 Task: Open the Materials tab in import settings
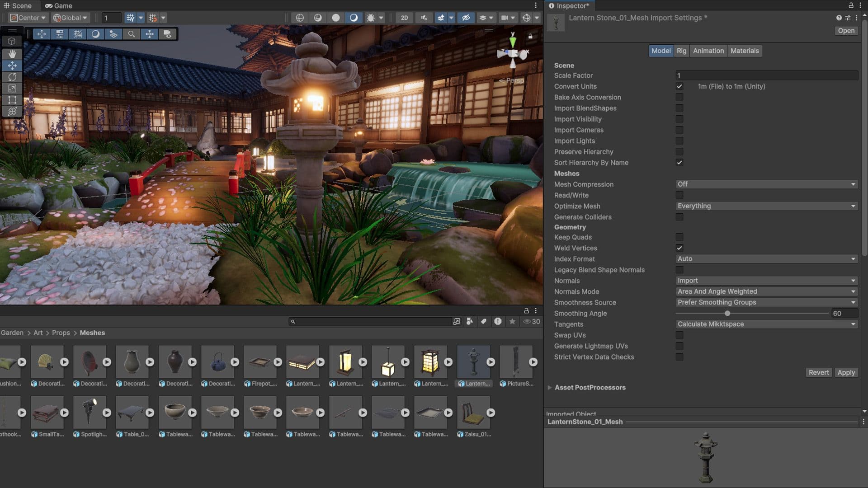[745, 51]
